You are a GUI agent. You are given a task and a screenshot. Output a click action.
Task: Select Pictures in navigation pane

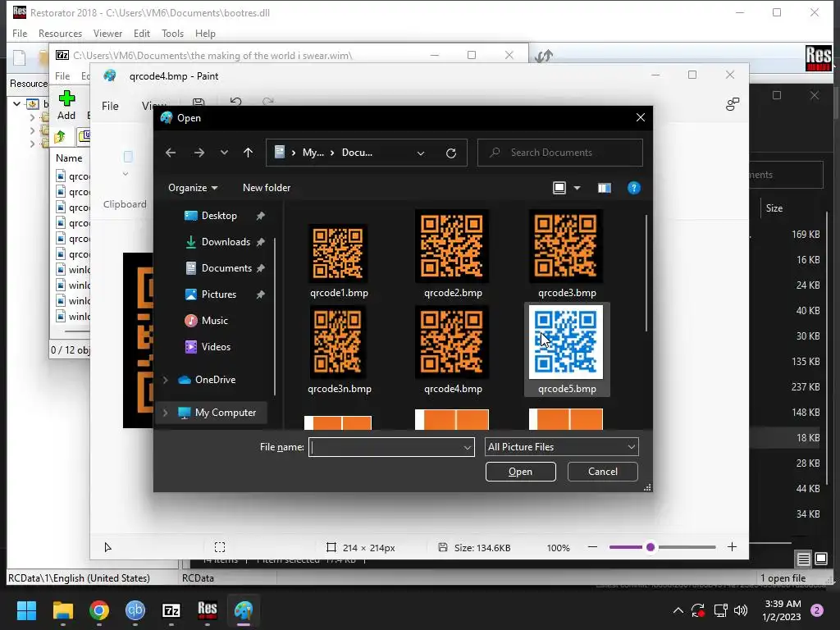(x=218, y=294)
